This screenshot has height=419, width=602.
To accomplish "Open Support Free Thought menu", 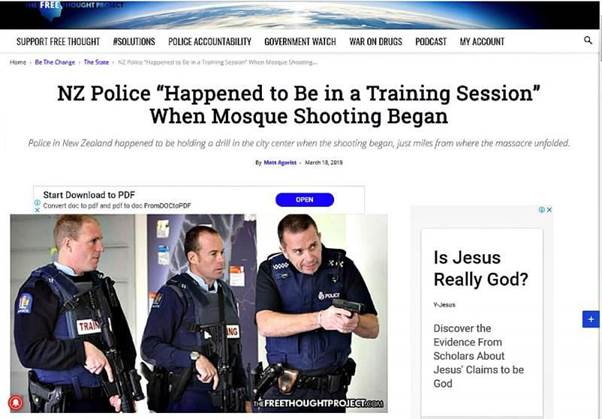I will click(x=58, y=41).
